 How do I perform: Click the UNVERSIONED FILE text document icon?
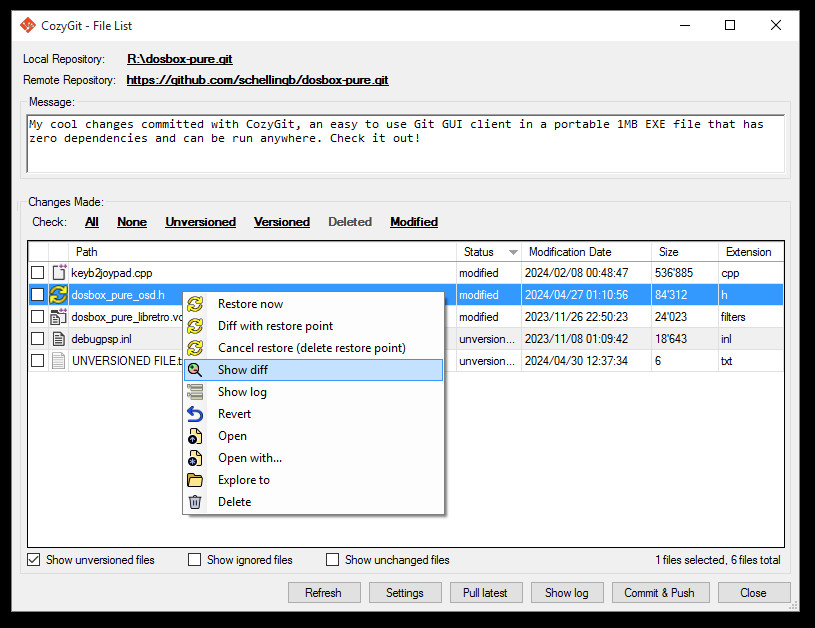pos(59,361)
